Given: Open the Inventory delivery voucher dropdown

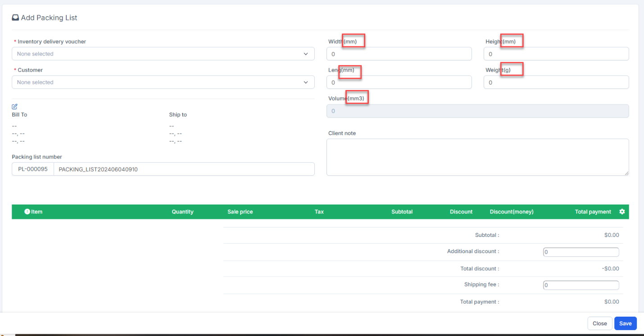Looking at the screenshot, I should click(x=163, y=54).
